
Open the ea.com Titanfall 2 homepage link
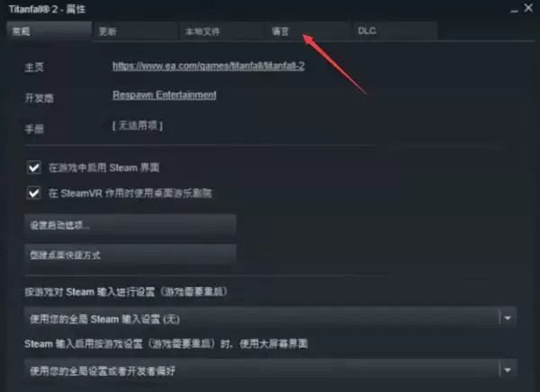[209, 66]
